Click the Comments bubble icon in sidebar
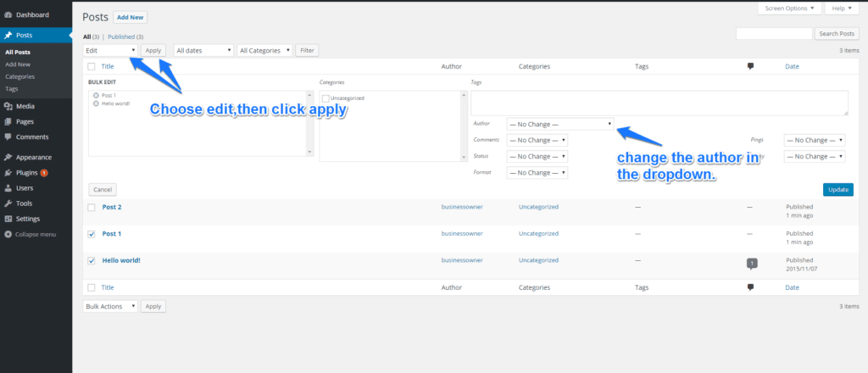Screen dimensions: 868x373 [8, 137]
